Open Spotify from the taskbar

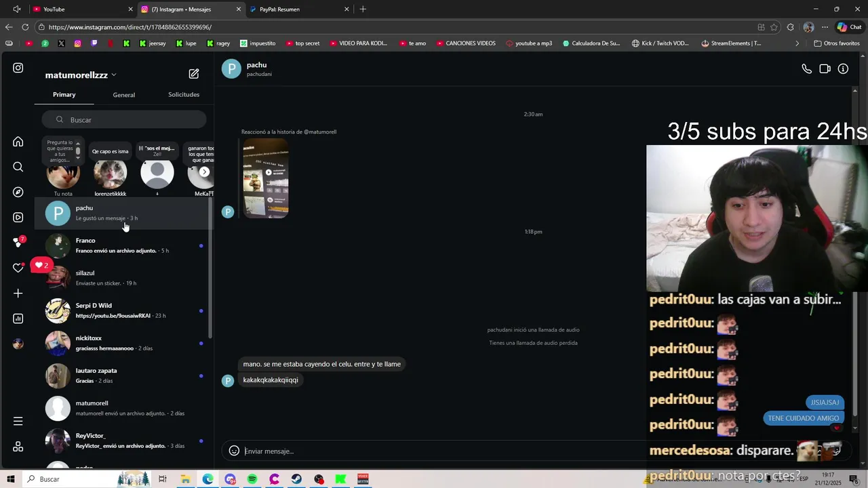(252, 479)
